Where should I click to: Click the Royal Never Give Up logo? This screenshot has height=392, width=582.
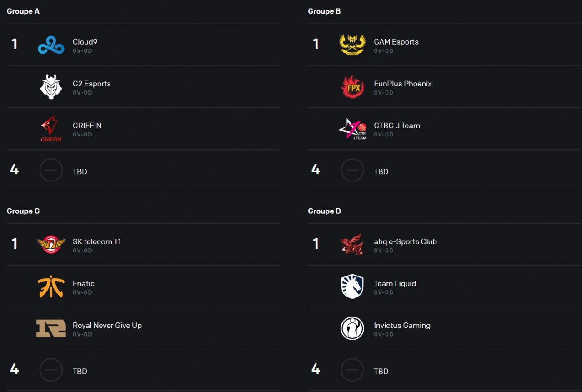[51, 328]
